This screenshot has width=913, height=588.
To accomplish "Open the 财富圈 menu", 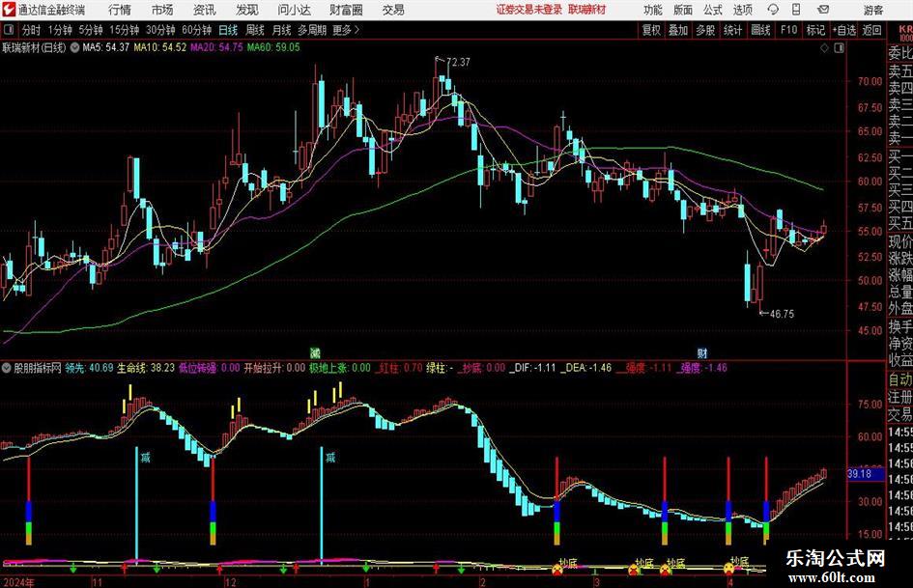I will tap(346, 10).
